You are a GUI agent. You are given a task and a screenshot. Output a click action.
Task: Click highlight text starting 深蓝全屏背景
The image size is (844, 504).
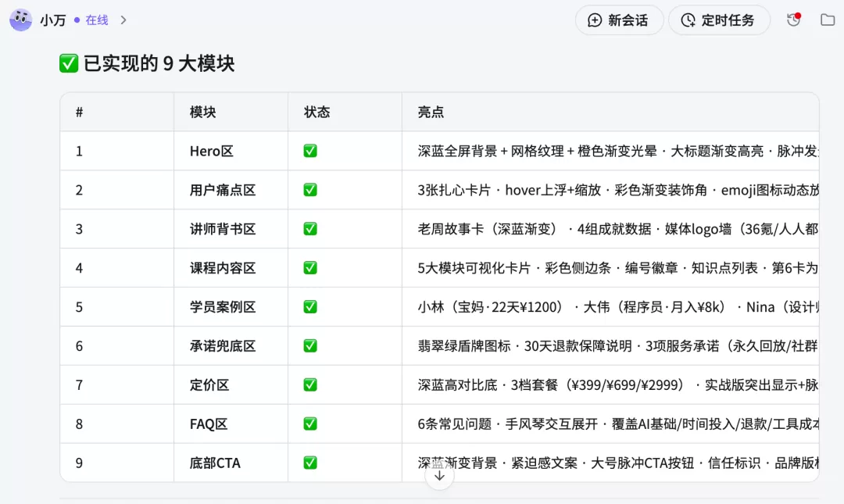click(618, 151)
